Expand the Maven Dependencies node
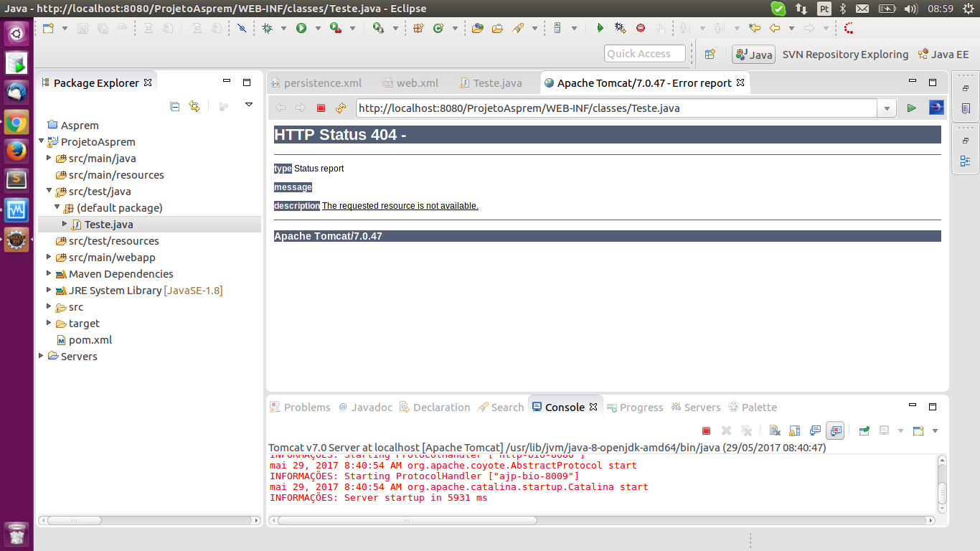The height and width of the screenshot is (551, 980). 49,273
